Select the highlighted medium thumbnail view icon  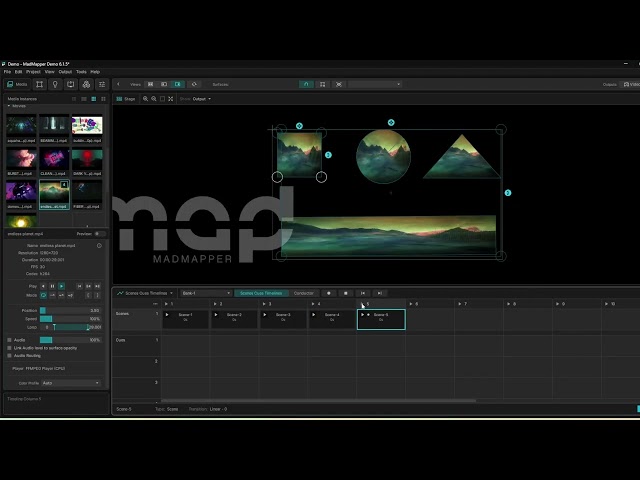tap(93, 99)
